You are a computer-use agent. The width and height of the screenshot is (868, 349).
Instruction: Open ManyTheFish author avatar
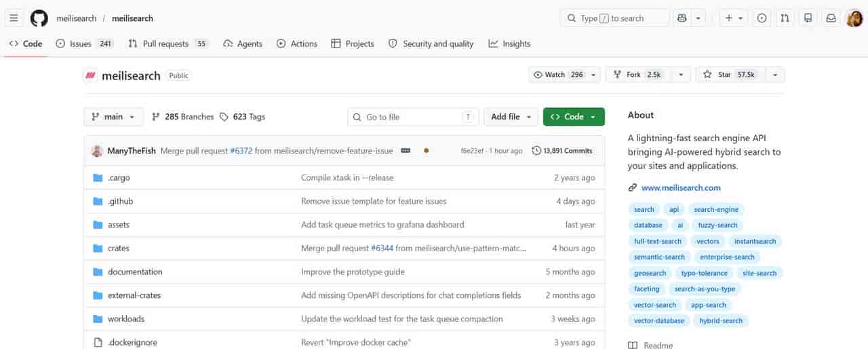97,151
